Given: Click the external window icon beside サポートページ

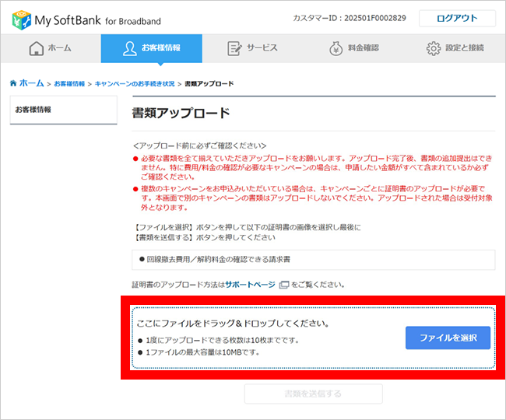Looking at the screenshot, I should [x=283, y=285].
